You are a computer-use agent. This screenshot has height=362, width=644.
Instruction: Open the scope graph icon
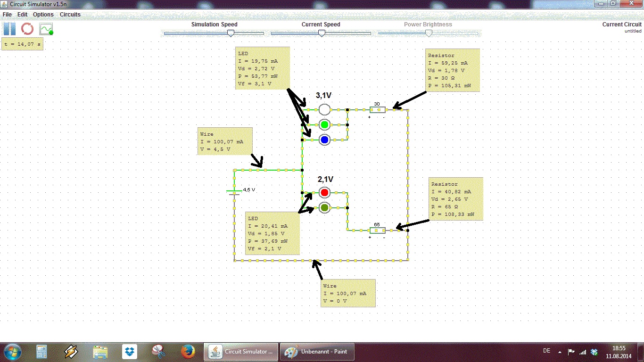tap(46, 29)
